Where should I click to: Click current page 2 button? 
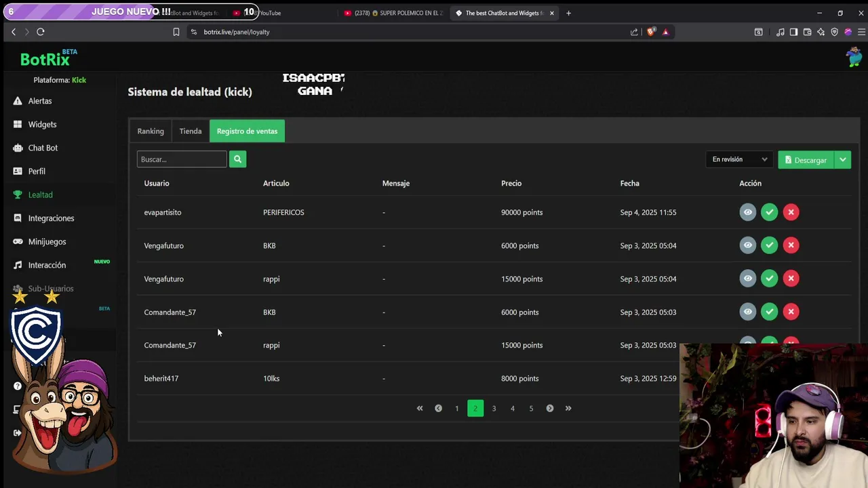point(475,408)
